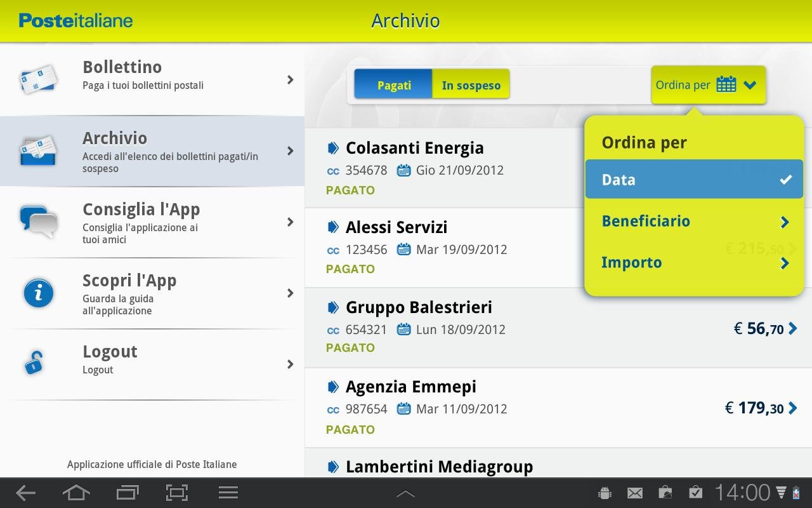Image resolution: width=812 pixels, height=508 pixels.
Task: Click the Consiglia l'App row chevron
Action: pos(290,222)
